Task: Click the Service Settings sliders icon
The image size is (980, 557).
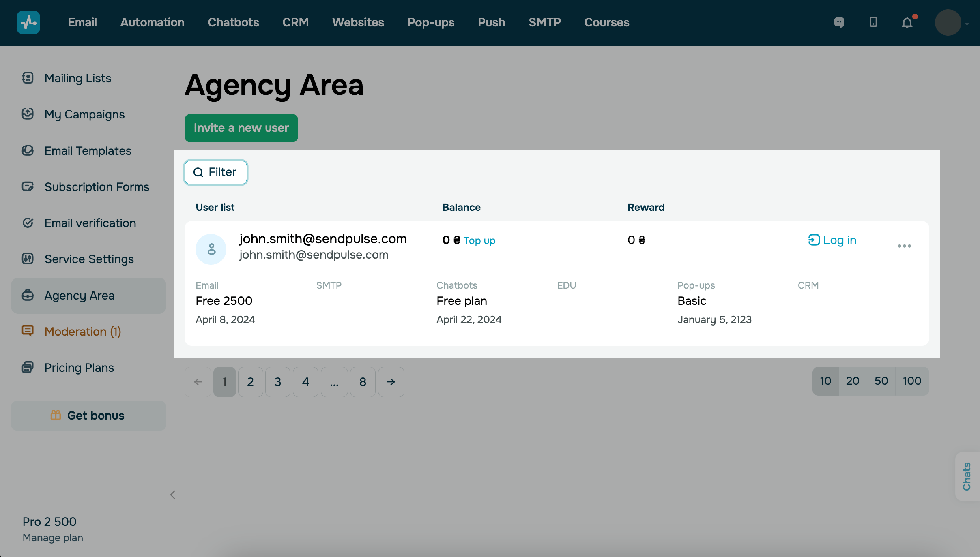Action: click(x=28, y=259)
